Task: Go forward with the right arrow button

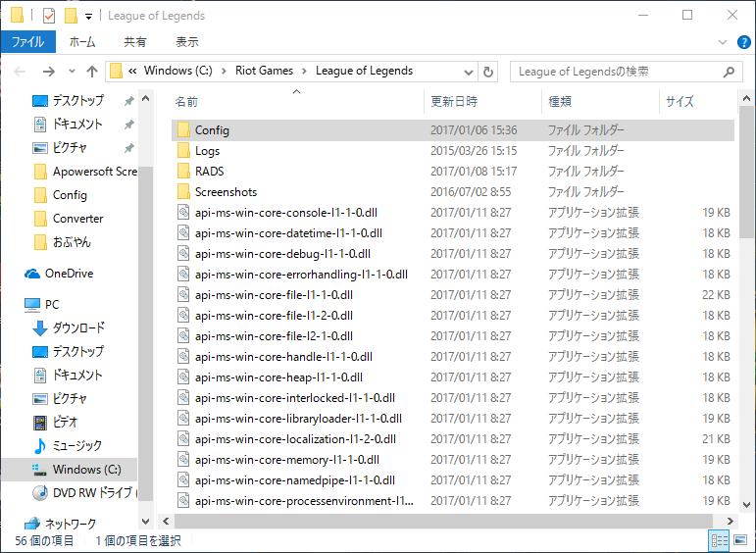Action: coord(49,72)
